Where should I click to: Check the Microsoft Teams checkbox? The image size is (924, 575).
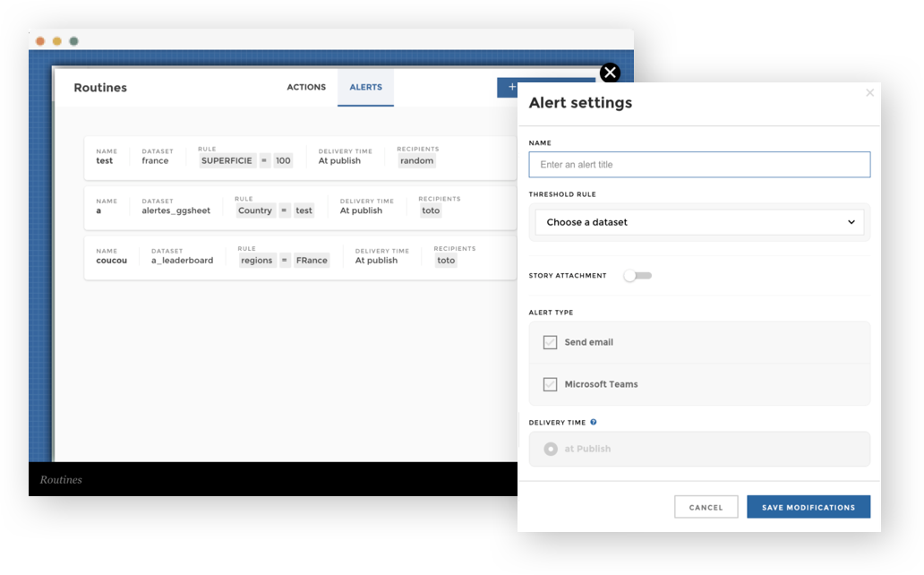point(550,384)
